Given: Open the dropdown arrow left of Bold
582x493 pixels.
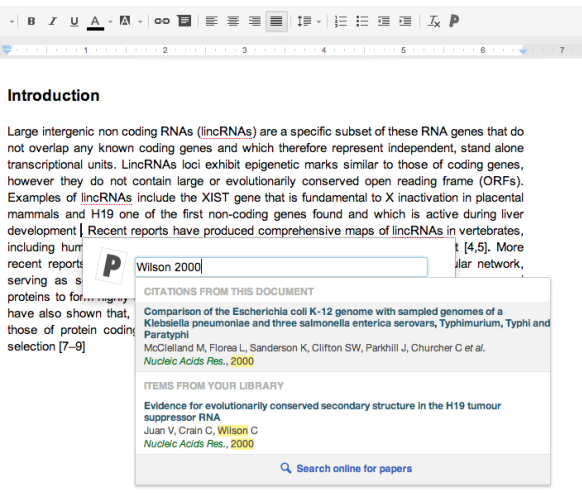Looking at the screenshot, I should tap(12, 22).
